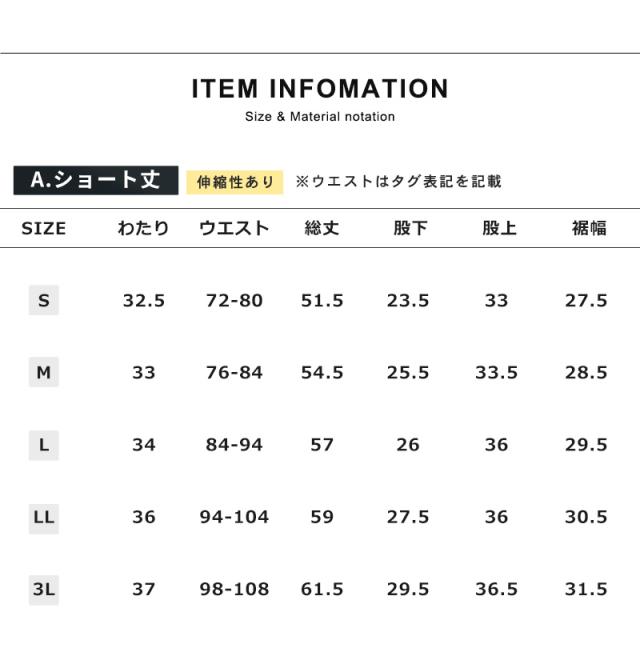
Task: Click the S size label
Action: [44, 300]
